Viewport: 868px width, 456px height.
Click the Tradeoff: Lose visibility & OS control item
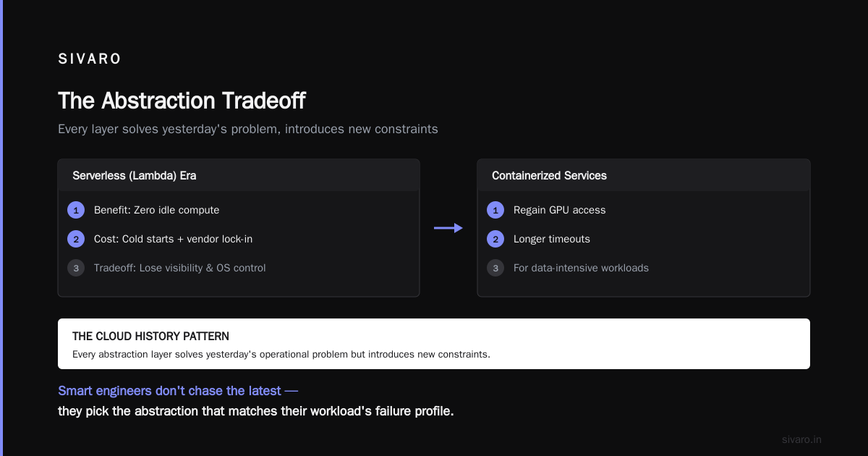179,268
